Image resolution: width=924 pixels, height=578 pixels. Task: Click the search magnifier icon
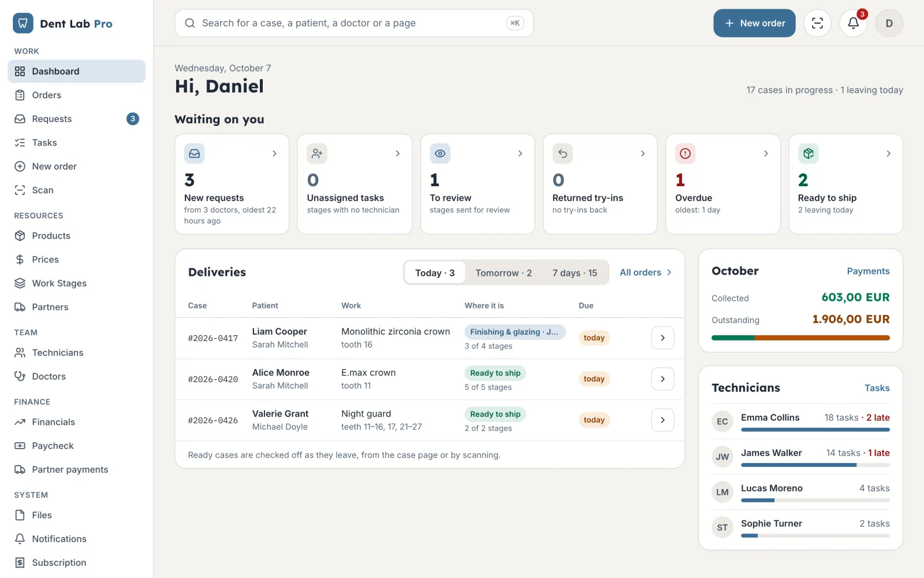(189, 23)
